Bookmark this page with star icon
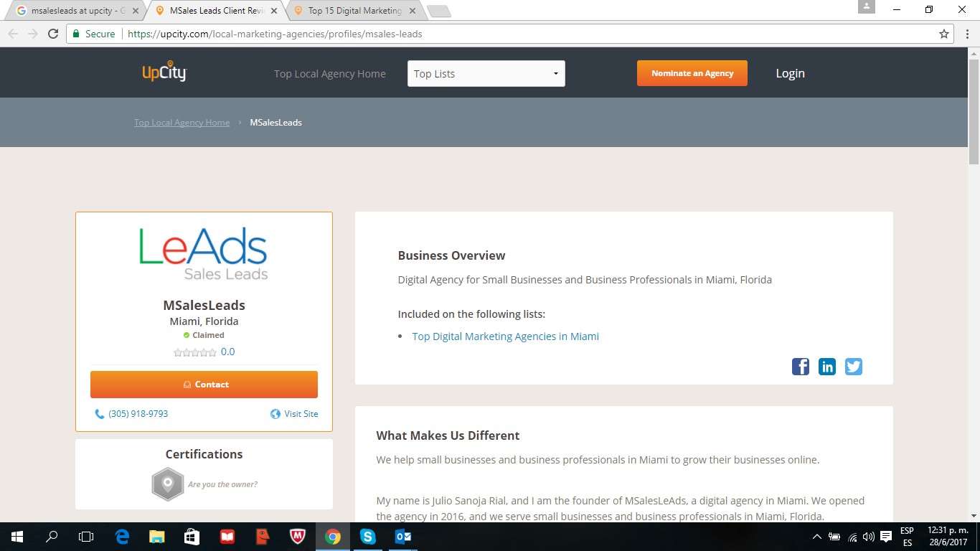The image size is (980, 551). coord(944,34)
